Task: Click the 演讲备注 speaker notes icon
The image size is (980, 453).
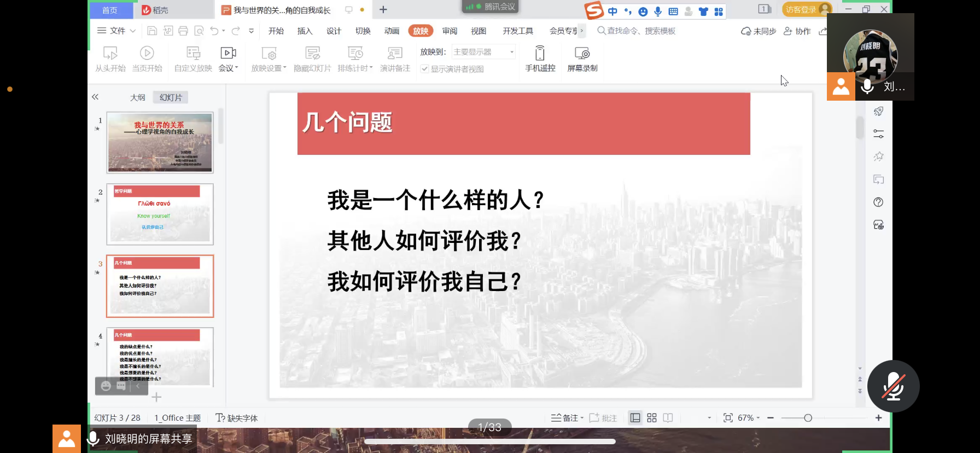Action: pos(395,54)
